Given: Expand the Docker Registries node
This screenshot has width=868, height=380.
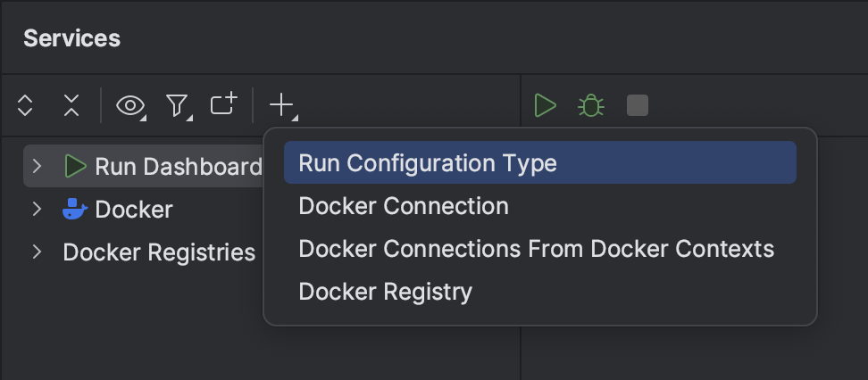Looking at the screenshot, I should point(37,252).
